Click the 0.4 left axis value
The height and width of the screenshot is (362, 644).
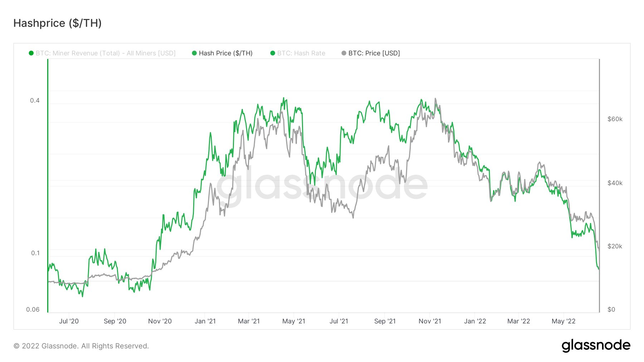(35, 100)
